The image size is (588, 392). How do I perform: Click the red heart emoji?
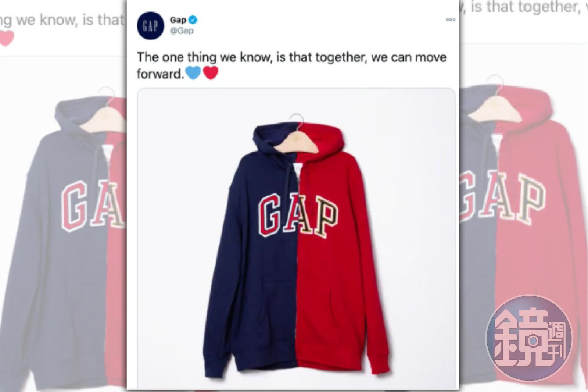211,73
